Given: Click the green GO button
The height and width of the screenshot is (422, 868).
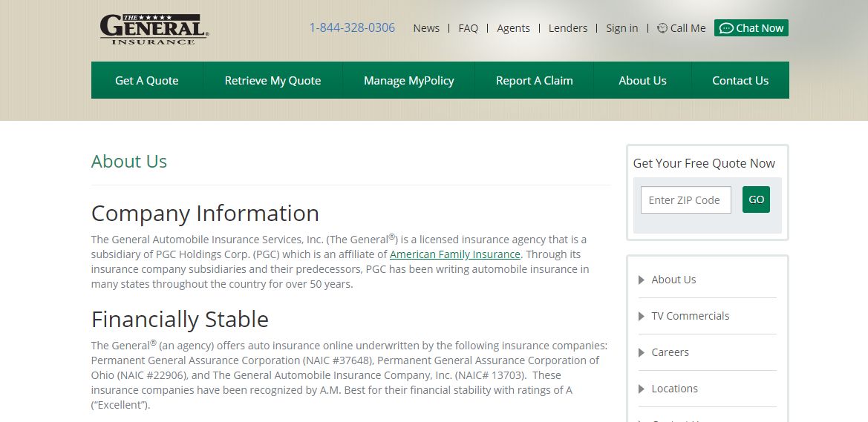Looking at the screenshot, I should [756, 200].
